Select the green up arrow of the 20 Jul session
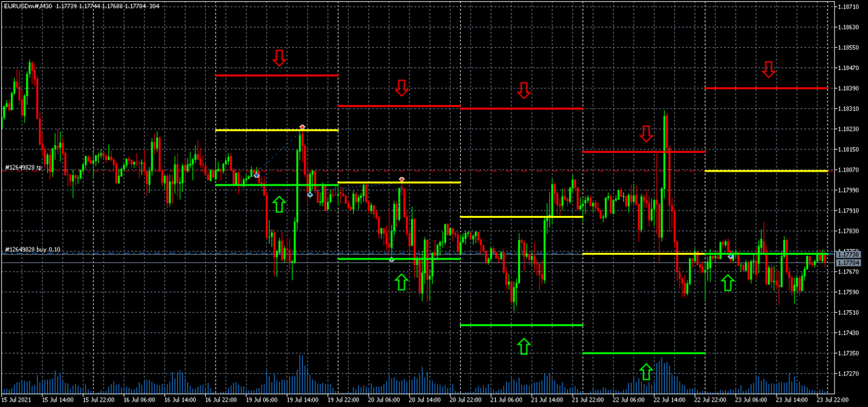 click(402, 281)
